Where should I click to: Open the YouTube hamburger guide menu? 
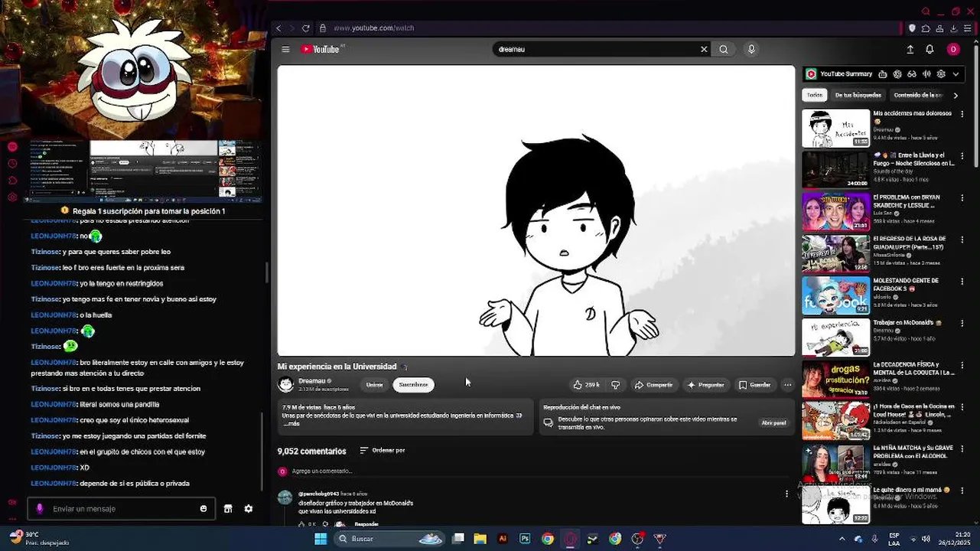click(285, 49)
